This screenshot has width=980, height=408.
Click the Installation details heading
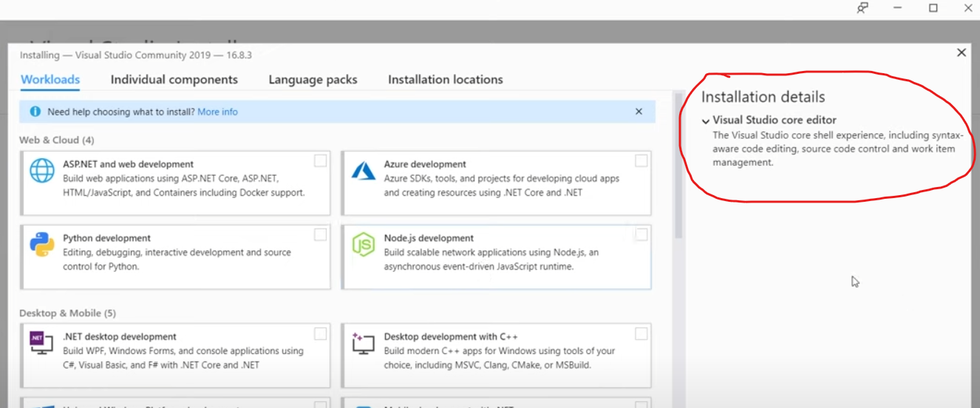point(763,97)
